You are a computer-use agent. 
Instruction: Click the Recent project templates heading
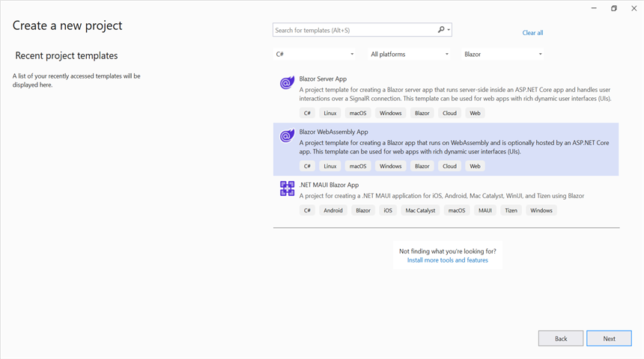(67, 55)
